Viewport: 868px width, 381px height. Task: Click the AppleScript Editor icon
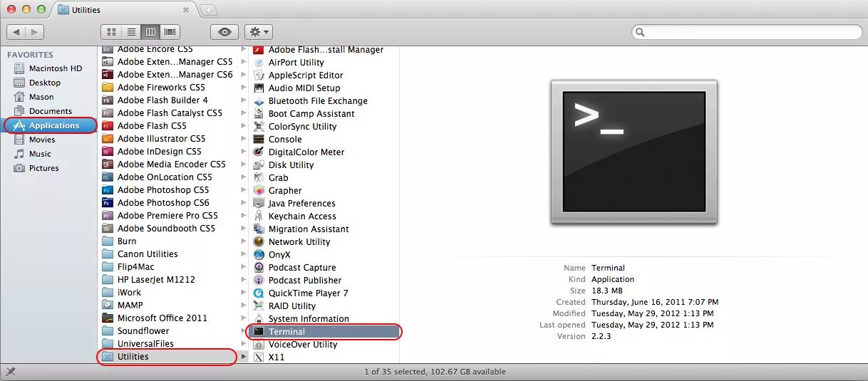click(259, 75)
